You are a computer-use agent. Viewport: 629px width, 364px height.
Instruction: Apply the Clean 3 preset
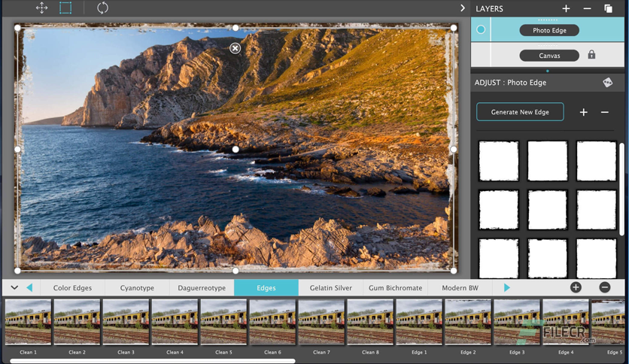point(126,323)
